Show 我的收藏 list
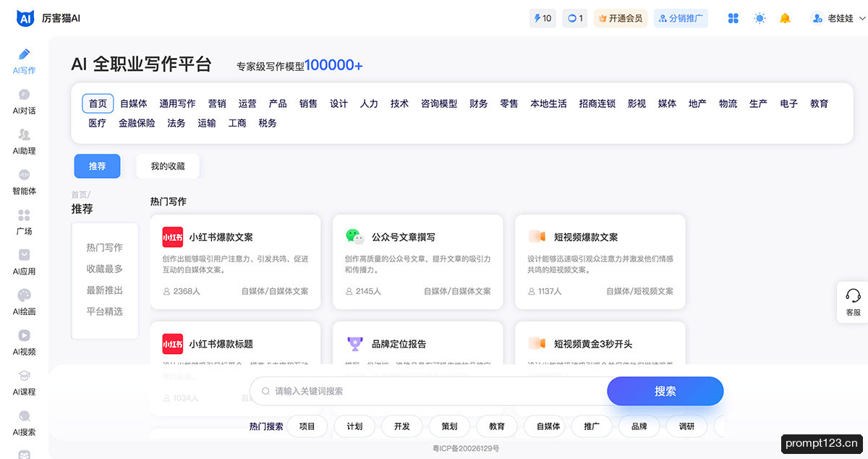 pos(168,166)
